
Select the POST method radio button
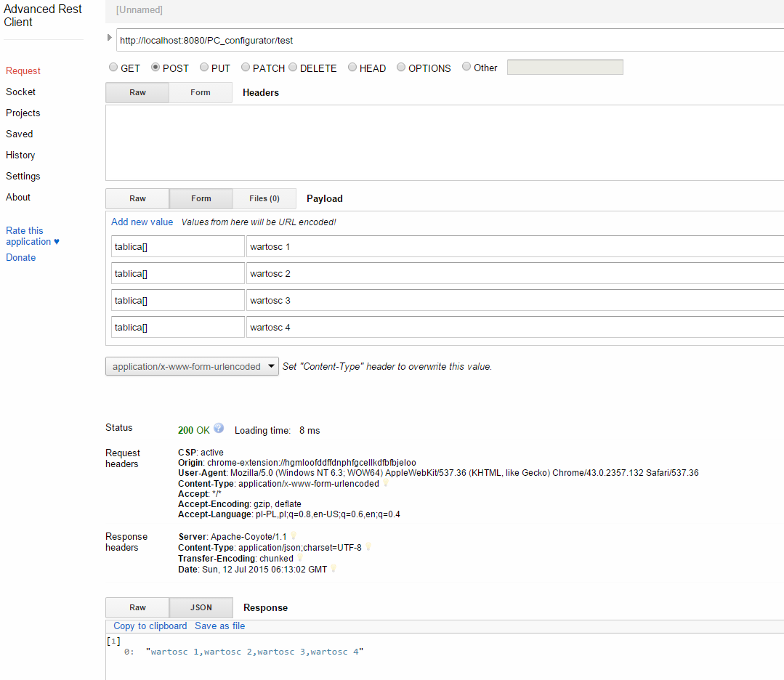pos(155,67)
